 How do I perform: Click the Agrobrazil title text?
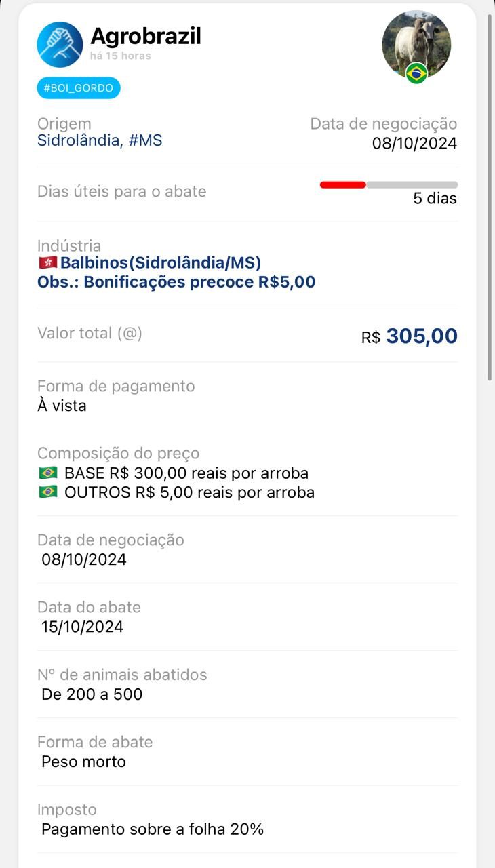(x=146, y=36)
